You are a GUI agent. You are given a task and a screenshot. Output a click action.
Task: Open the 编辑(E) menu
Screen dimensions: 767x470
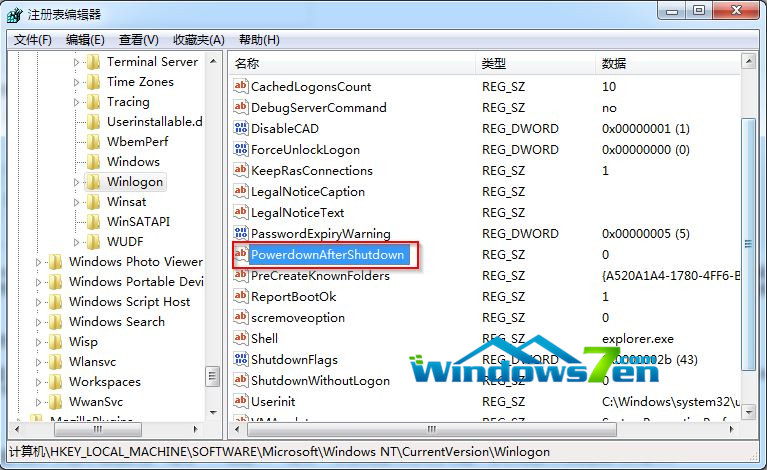[85, 40]
